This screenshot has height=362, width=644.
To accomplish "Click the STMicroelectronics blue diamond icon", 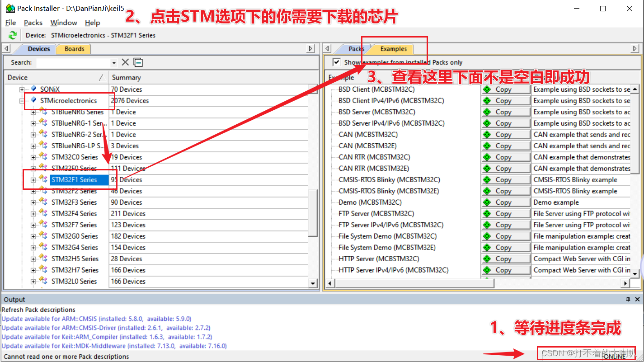I will [33, 100].
